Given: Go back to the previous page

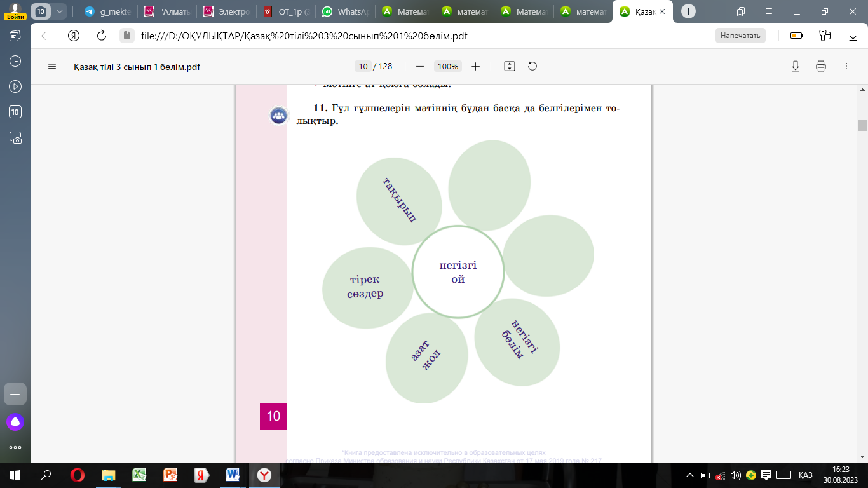Looking at the screenshot, I should pos(46,36).
